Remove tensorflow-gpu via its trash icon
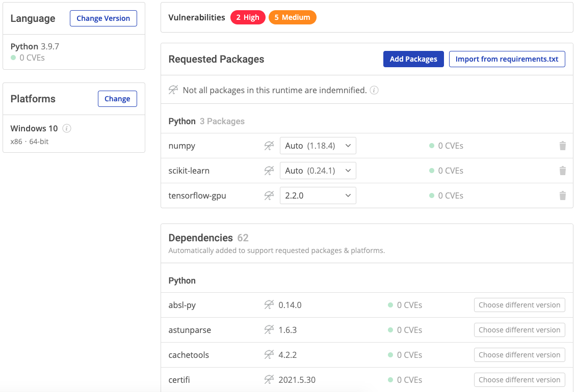576x392 pixels. click(x=563, y=195)
